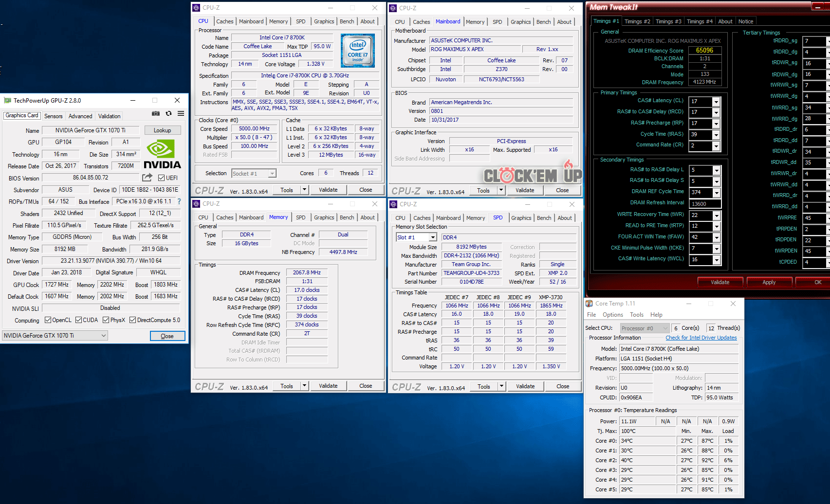
Task: Click the Apply button in Mem TweakIt
Action: point(769,282)
